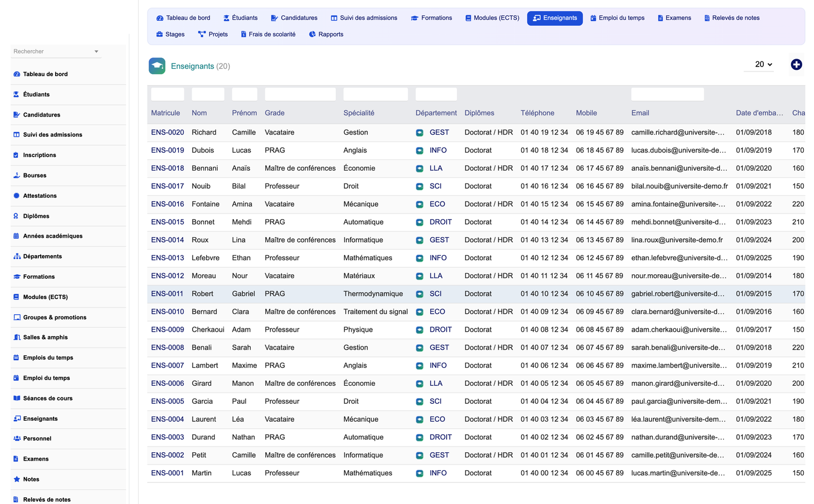Click the Grade filter input field

click(x=300, y=94)
